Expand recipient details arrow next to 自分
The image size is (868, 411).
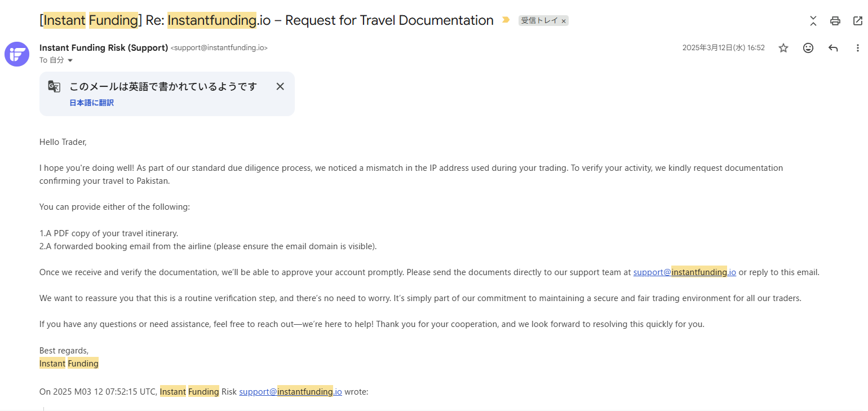(70, 60)
